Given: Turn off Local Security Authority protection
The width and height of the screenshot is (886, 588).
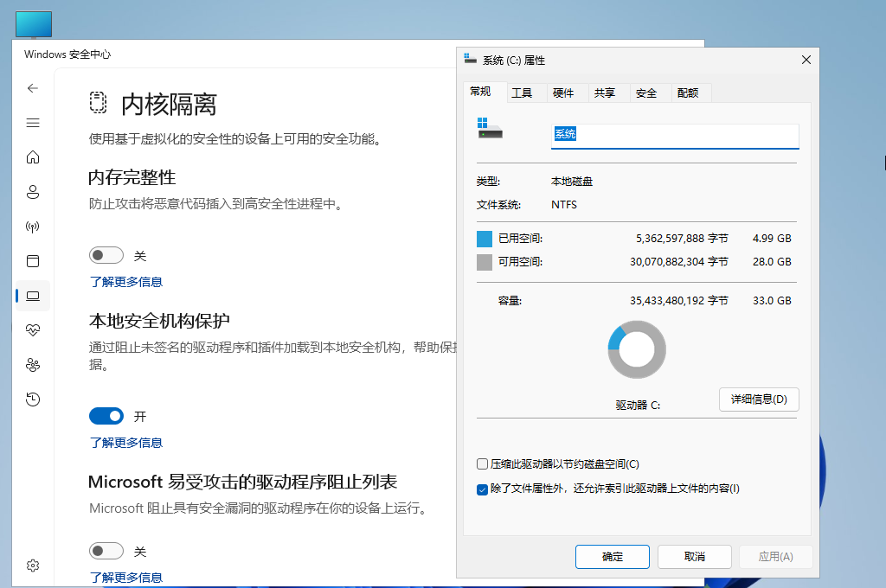Looking at the screenshot, I should click(x=106, y=416).
